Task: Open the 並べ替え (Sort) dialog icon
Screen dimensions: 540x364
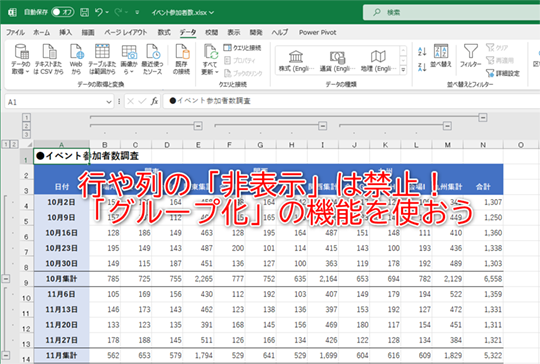Action: (440, 56)
